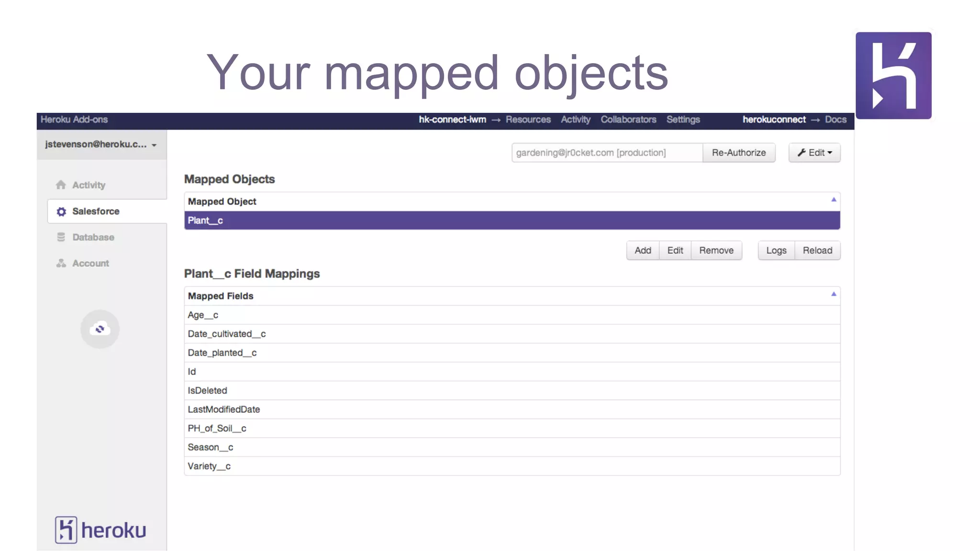This screenshot has width=980, height=551.
Task: Sort the Mapped Fields column via triangle
Action: (834, 294)
